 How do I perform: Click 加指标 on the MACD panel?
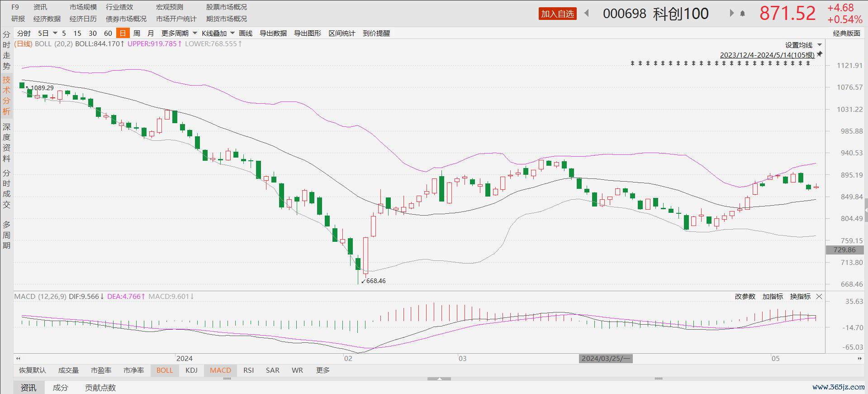773,296
